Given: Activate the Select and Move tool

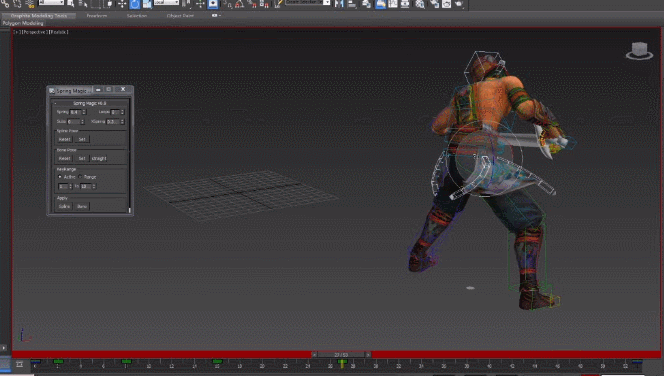Looking at the screenshot, I should [122, 4].
